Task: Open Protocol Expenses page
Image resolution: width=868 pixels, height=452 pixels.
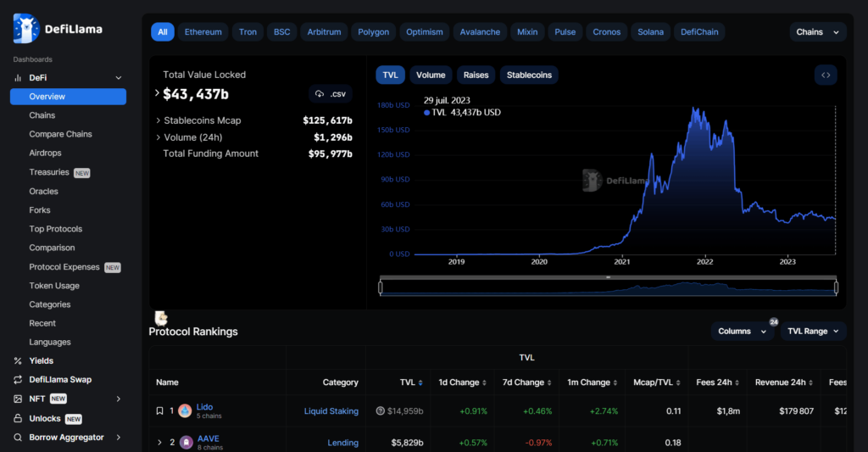Action: (x=64, y=267)
